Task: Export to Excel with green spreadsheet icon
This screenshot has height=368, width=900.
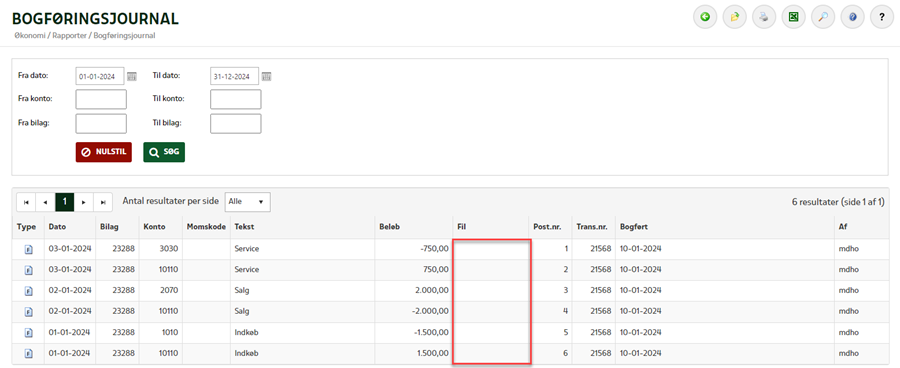Action: [794, 17]
